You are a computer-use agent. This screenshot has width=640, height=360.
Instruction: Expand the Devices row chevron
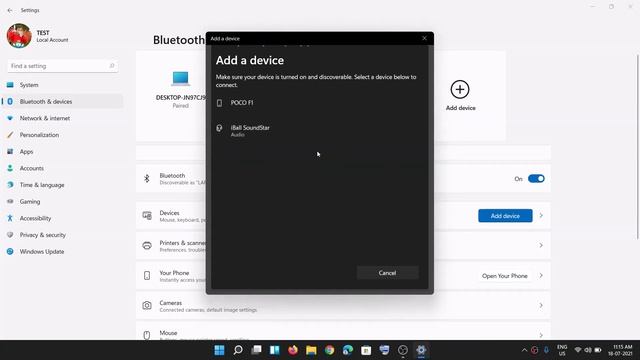coord(541,216)
